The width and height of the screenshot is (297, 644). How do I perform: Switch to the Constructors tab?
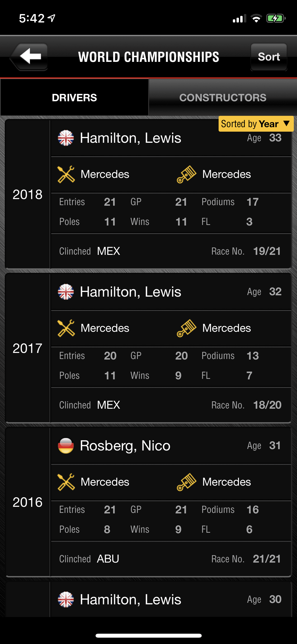pyautogui.click(x=223, y=98)
